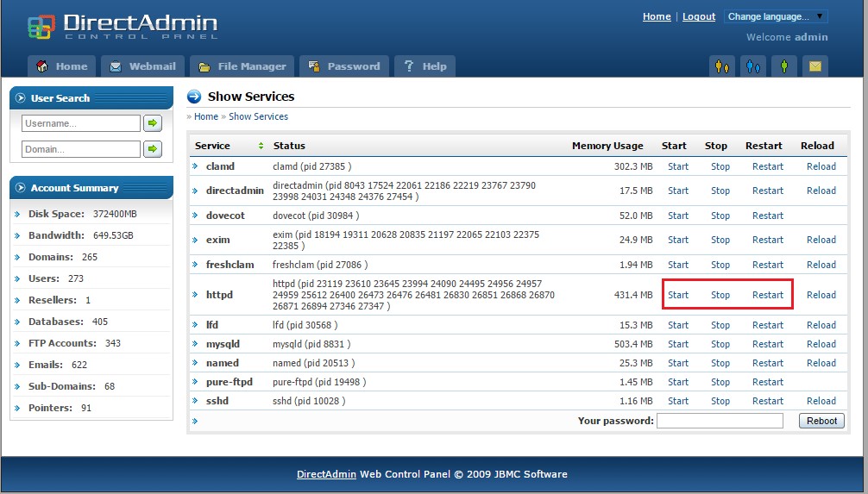This screenshot has height=494, width=868.
Task: Click the Username search input field
Action: pyautogui.click(x=81, y=122)
